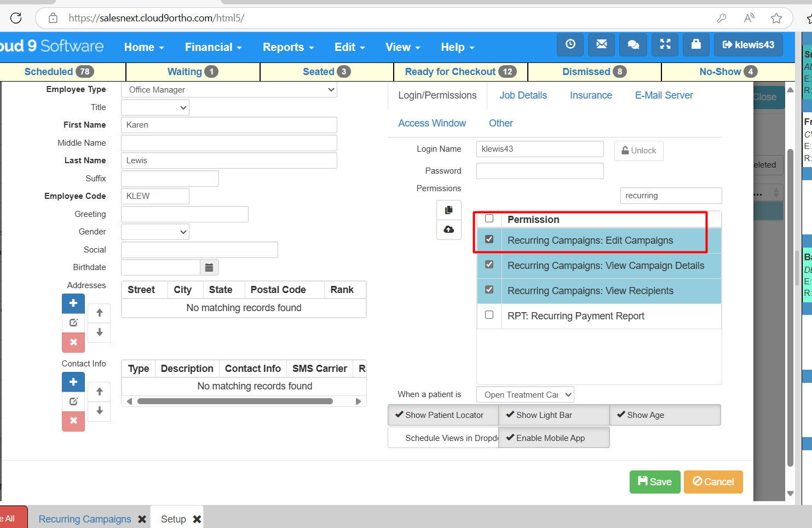The height and width of the screenshot is (528, 812).
Task: Click the contact info horizontal scrollbar
Action: point(235,401)
